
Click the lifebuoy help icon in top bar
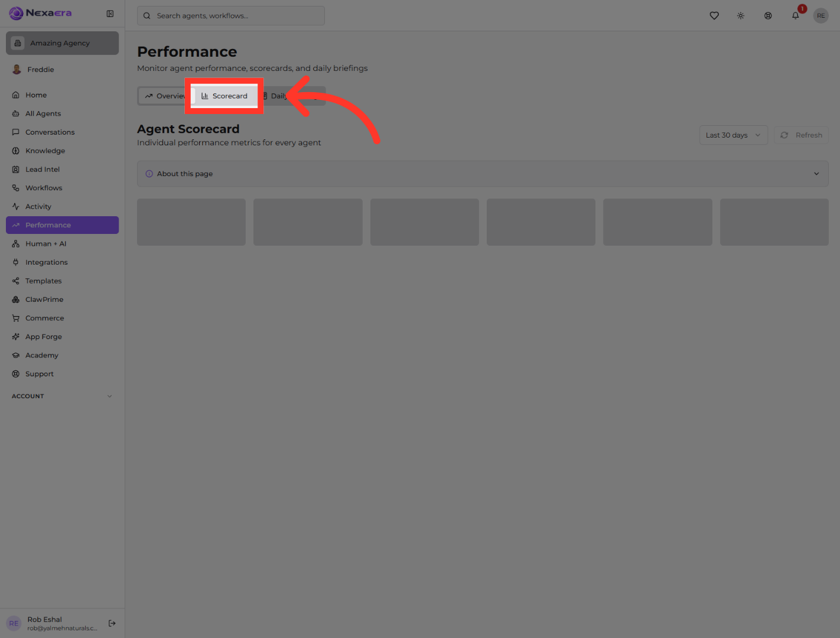click(x=768, y=16)
